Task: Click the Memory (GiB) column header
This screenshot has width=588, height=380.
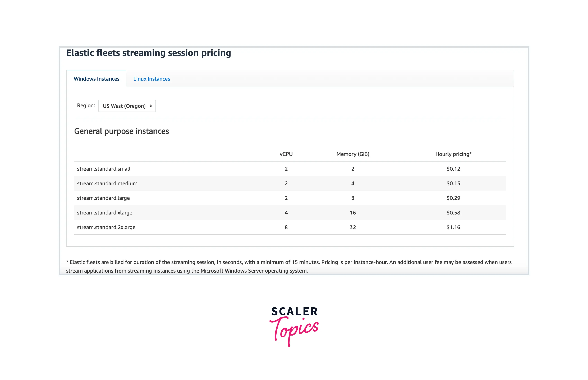Action: [x=353, y=154]
